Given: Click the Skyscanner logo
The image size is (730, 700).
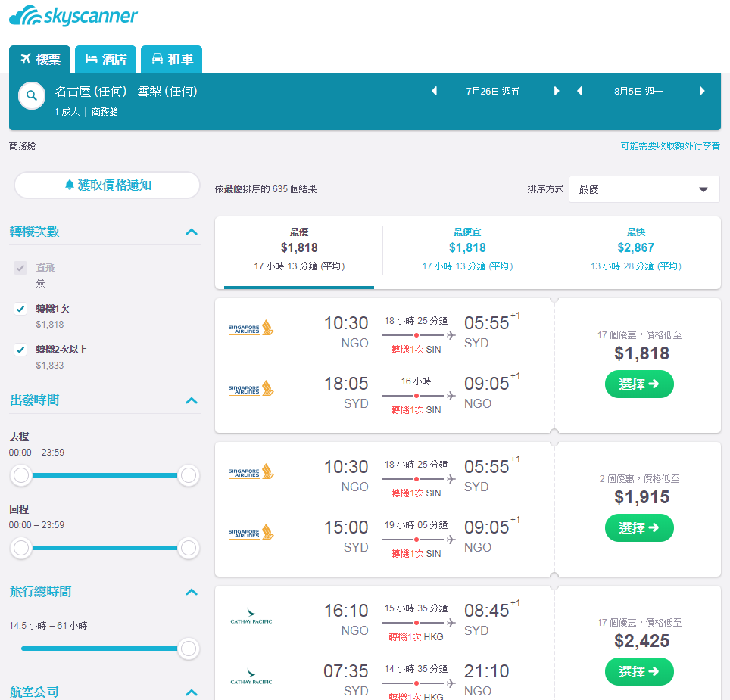Looking at the screenshot, I should pos(73,16).
